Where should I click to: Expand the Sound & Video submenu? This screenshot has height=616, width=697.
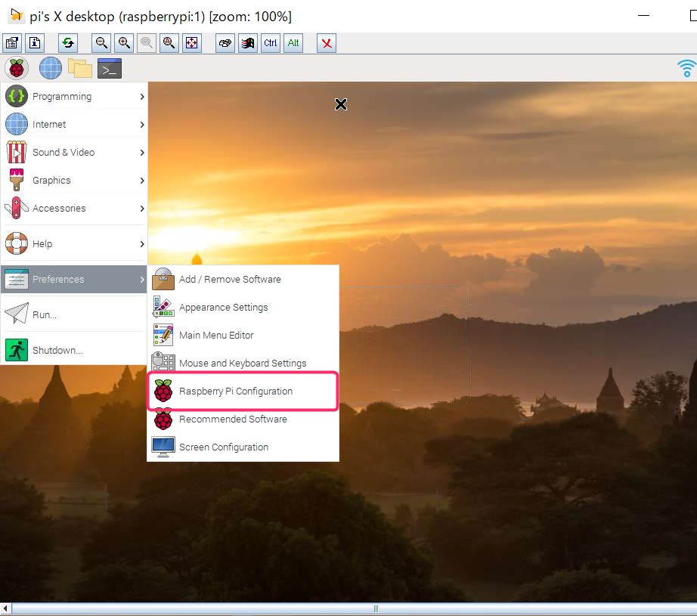pos(74,153)
